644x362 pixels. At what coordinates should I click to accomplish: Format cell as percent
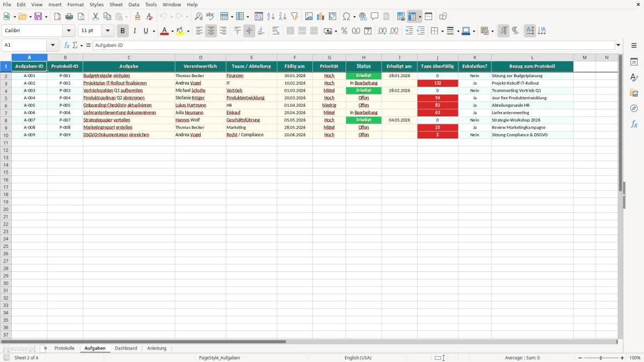[344, 31]
